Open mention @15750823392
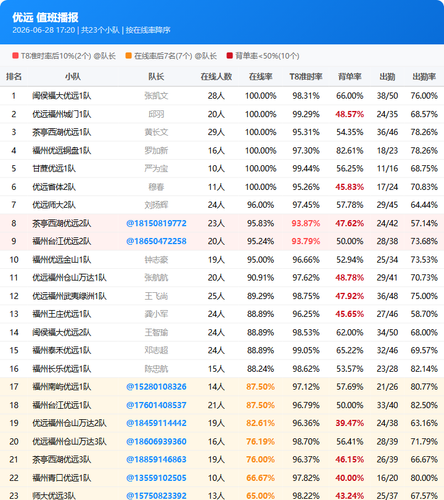 coord(156,496)
